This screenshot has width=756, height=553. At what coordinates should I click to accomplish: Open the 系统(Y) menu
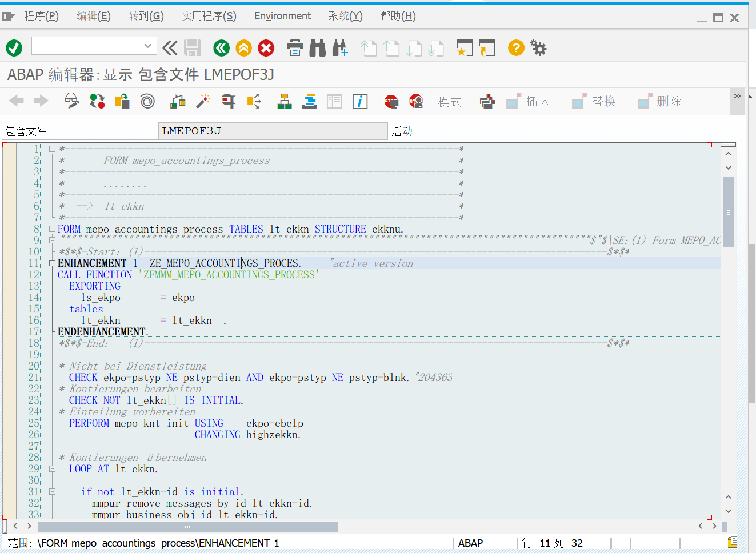click(x=345, y=16)
